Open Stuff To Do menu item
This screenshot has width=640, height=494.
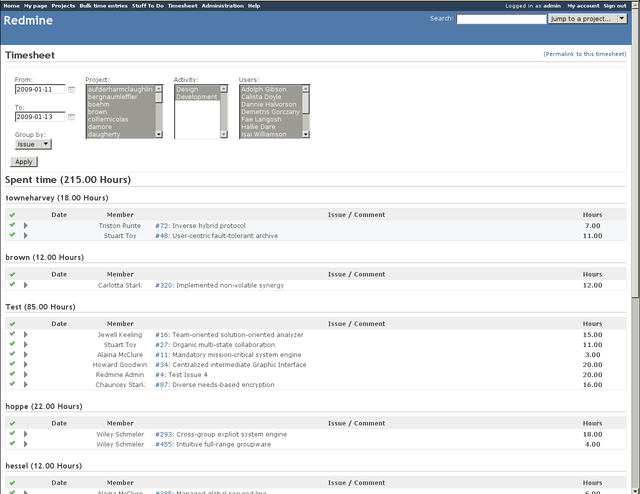[148, 6]
